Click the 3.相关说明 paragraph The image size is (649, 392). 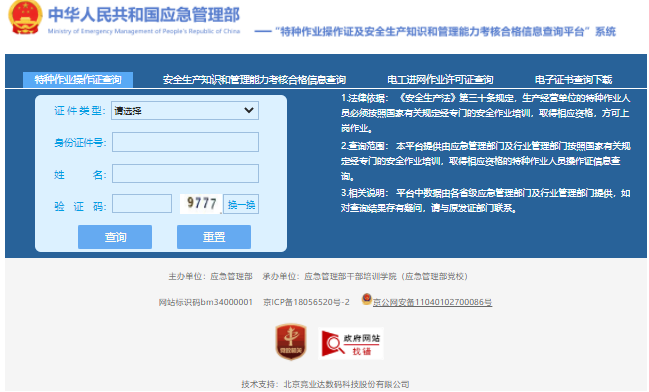pos(485,200)
